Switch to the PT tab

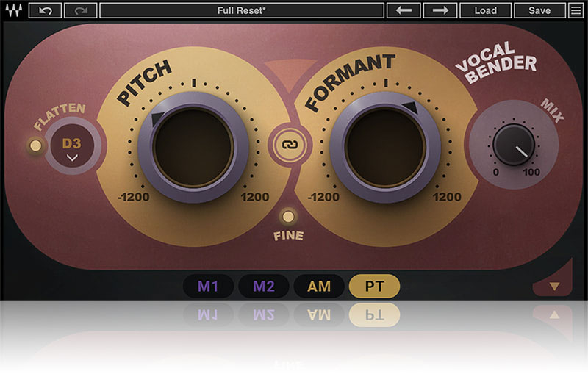374,286
